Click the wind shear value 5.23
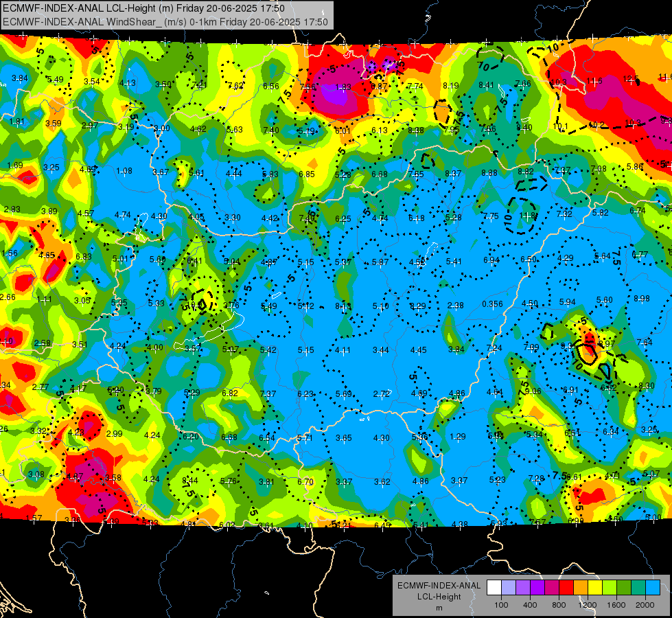 [497, 479]
